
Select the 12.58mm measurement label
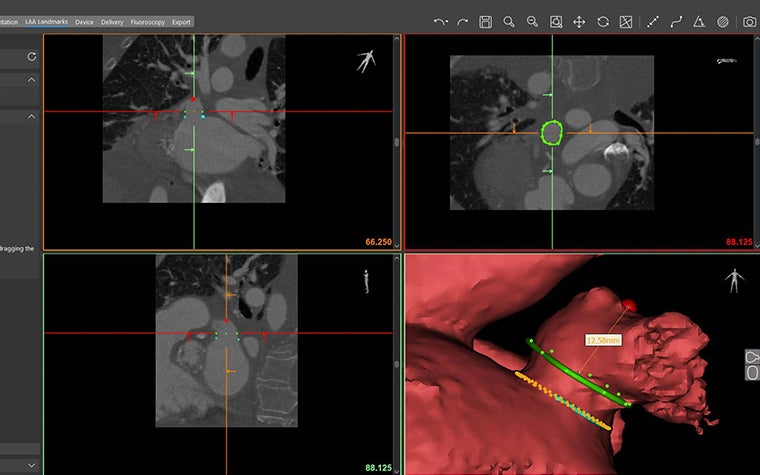pos(603,340)
